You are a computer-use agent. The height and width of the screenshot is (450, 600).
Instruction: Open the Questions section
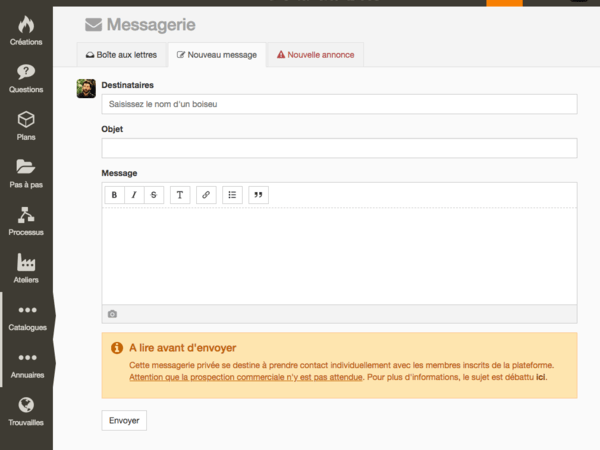tap(26, 78)
